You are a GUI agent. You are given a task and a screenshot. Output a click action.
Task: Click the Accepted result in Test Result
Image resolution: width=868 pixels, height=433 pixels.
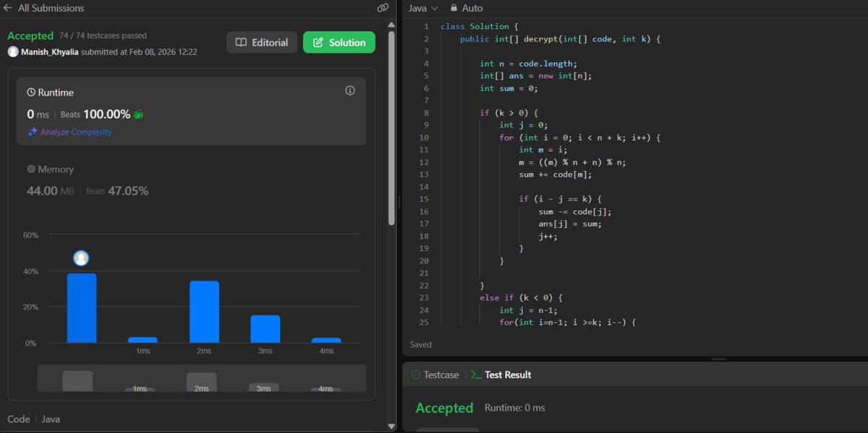[x=444, y=408]
